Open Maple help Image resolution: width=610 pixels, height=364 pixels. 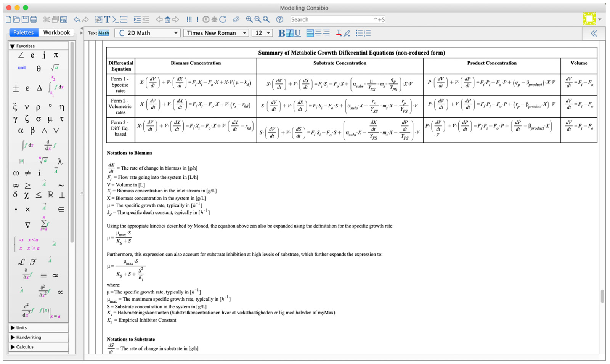click(279, 19)
